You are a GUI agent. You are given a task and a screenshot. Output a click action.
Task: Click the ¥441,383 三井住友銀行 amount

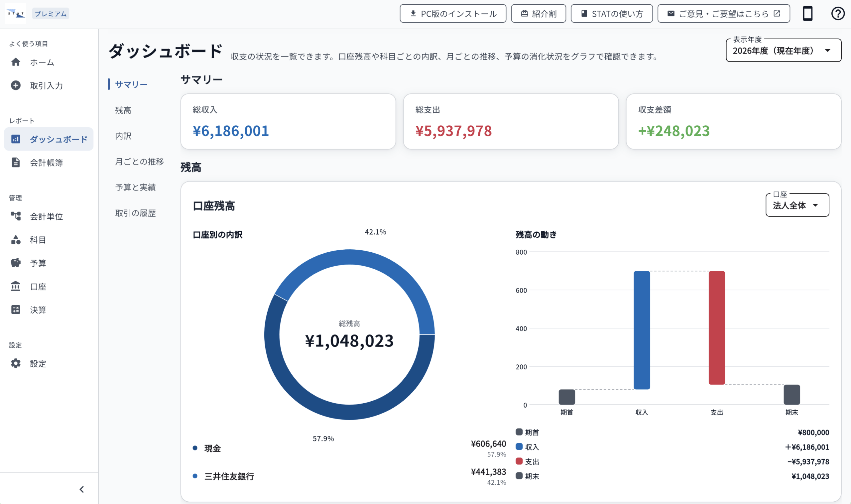coord(488,471)
